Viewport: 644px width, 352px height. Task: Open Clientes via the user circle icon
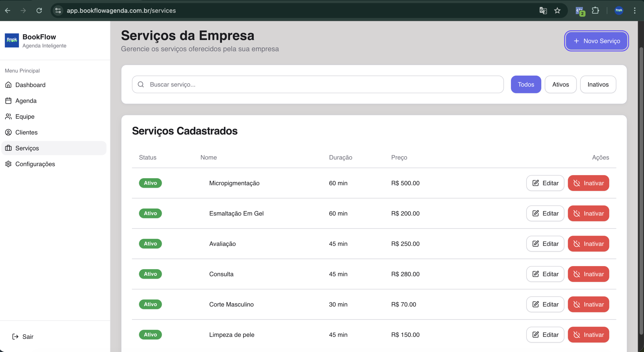[x=8, y=132]
